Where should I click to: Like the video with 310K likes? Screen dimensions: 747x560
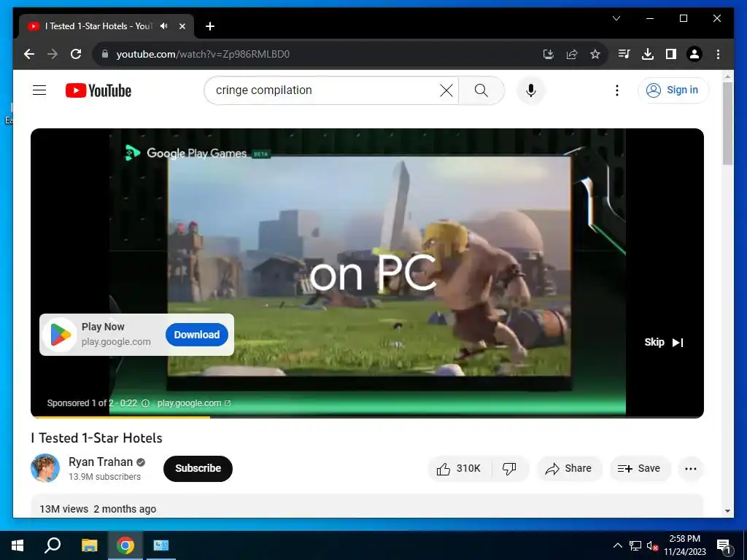(x=460, y=469)
